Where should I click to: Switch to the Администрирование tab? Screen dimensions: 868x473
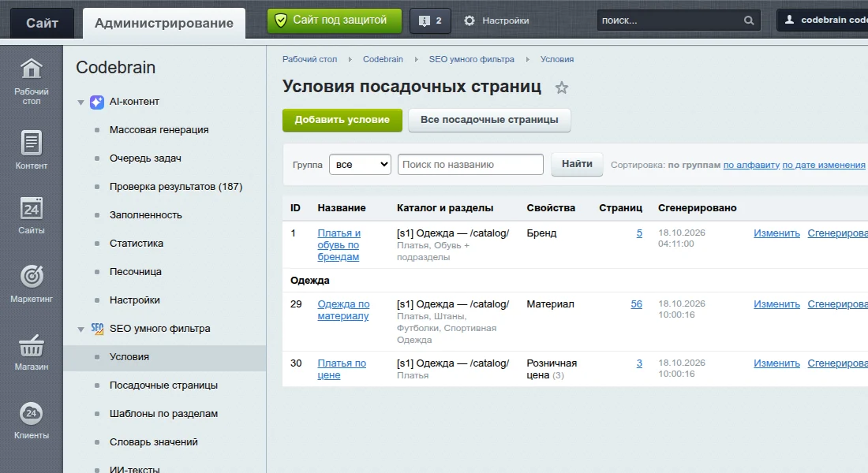click(x=164, y=23)
